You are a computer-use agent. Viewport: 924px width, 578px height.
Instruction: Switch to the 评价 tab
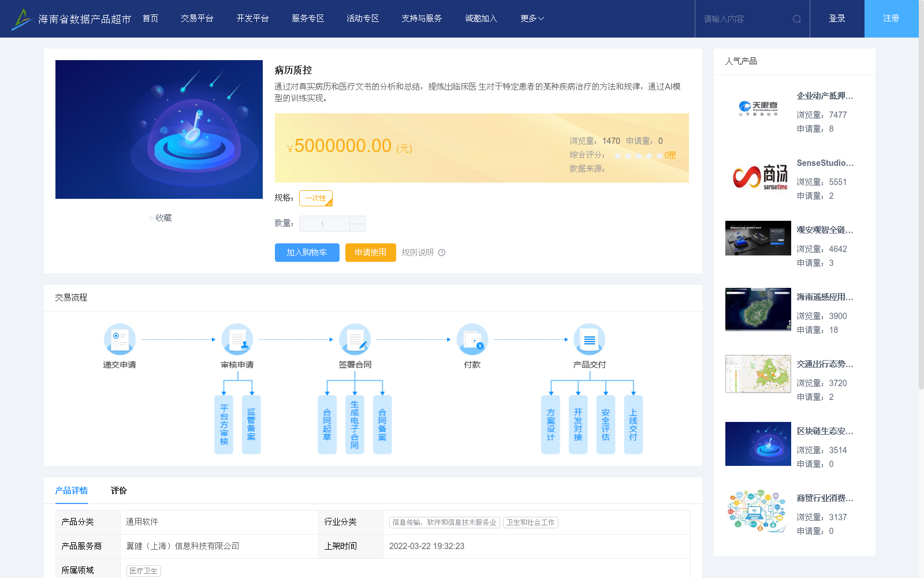[x=119, y=490]
